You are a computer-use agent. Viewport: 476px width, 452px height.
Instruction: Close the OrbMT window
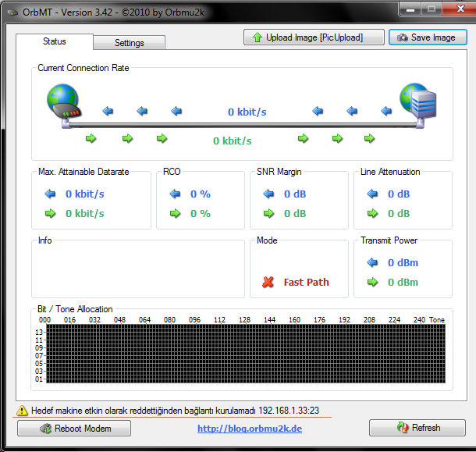coord(460,9)
